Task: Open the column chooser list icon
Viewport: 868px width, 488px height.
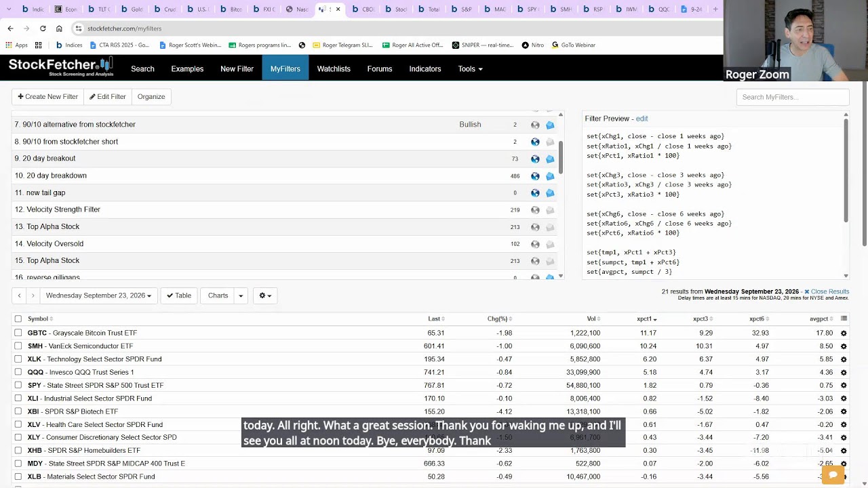Action: click(x=844, y=319)
